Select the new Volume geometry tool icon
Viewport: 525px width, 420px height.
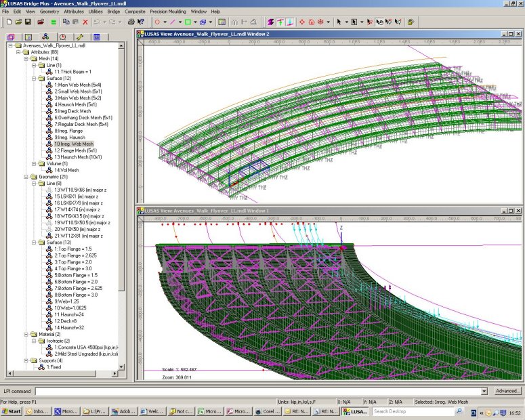(x=203, y=22)
